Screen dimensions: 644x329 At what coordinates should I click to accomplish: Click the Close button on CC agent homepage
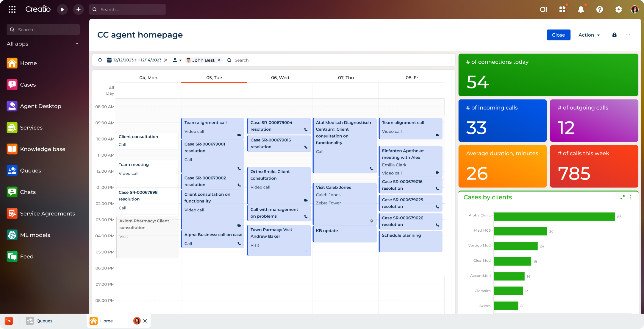[x=558, y=35]
